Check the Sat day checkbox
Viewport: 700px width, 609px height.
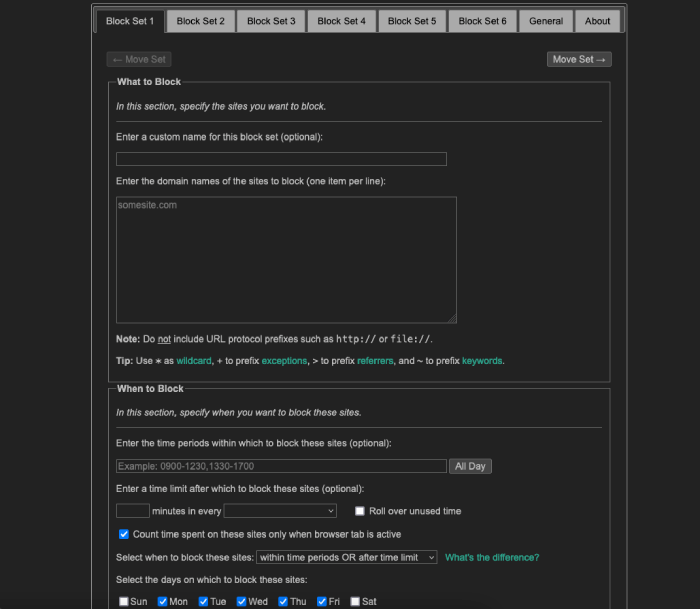(355, 601)
